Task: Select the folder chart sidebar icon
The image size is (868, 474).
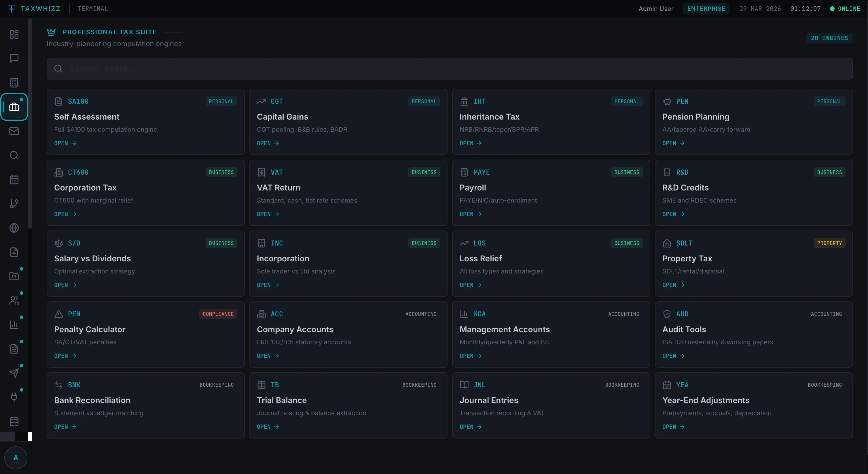Action: click(14, 276)
